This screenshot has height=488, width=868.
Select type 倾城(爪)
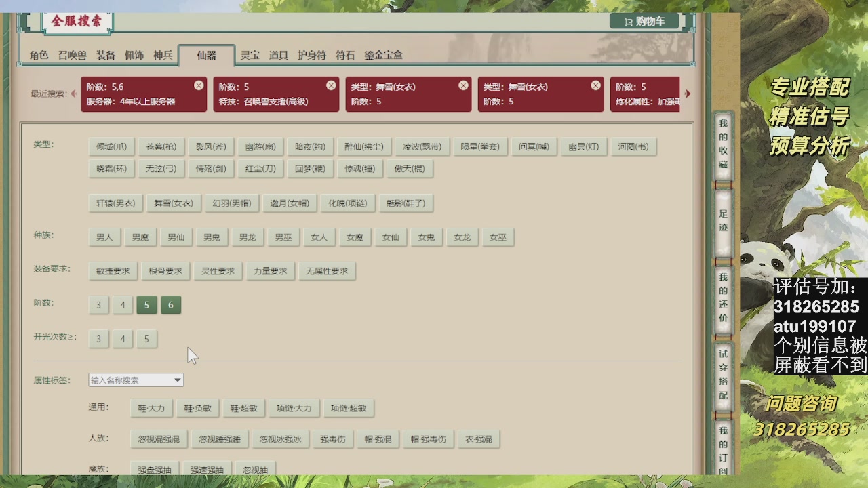pyautogui.click(x=111, y=146)
